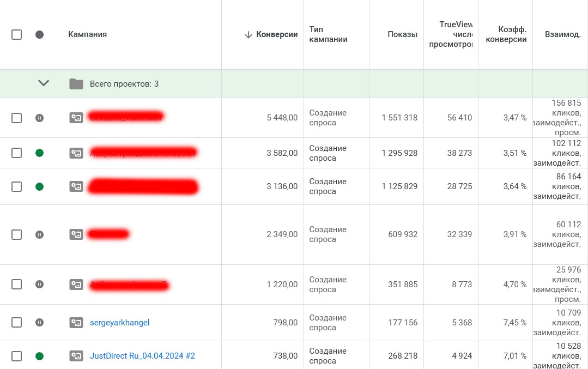
Task: Click the Всего проектов: 3 label
Action: [124, 84]
